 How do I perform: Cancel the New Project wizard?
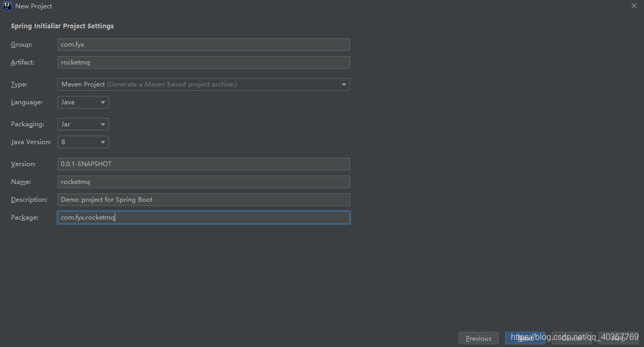pyautogui.click(x=572, y=338)
